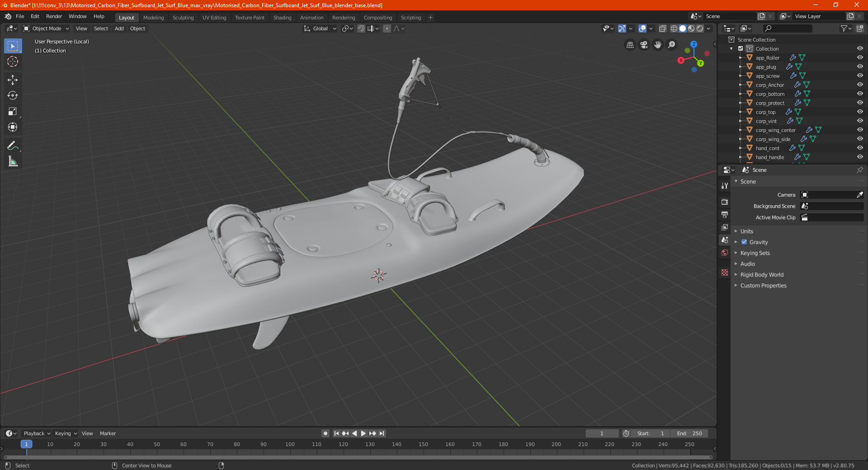Activate the Rotate tool

pos(13,96)
